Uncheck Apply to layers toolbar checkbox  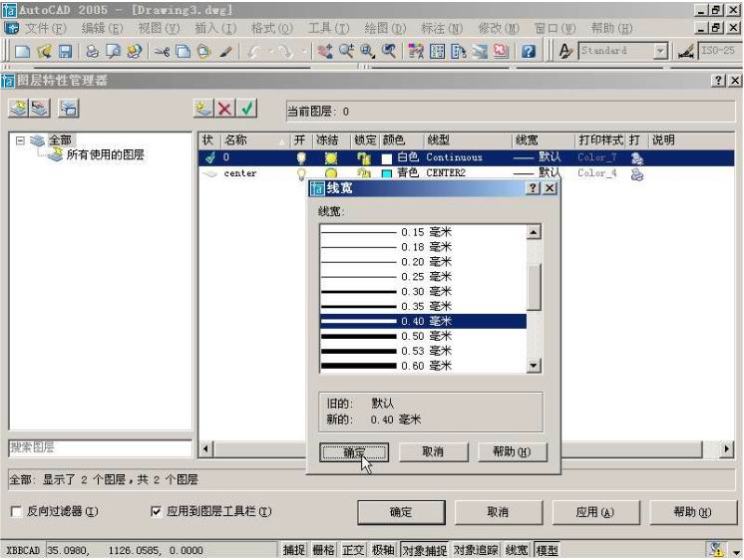coord(156,511)
